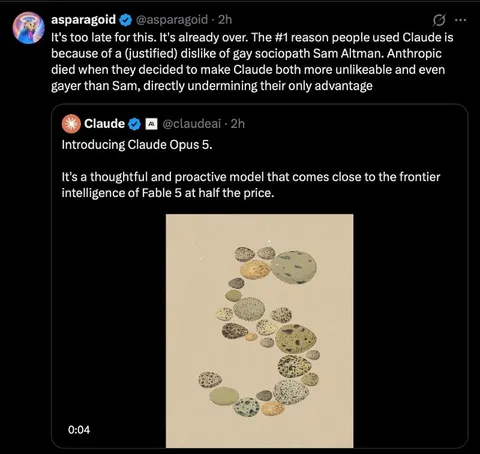Click Claude's blue verified checkmark

pos(135,124)
